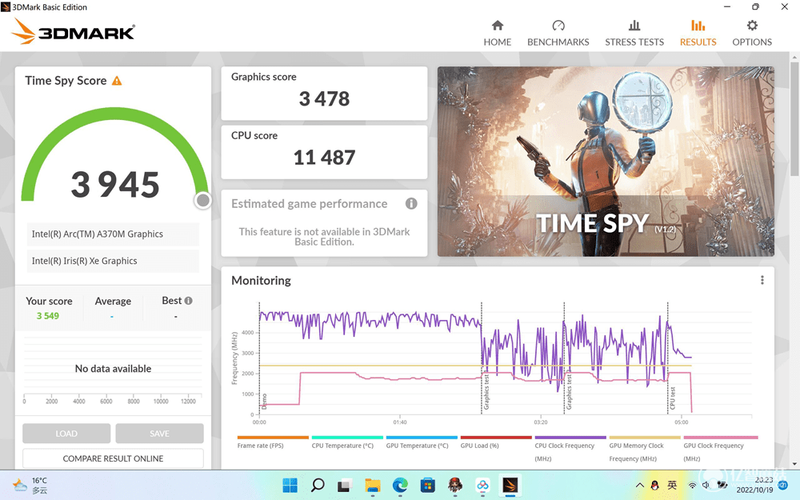Image resolution: width=800 pixels, height=500 pixels.
Task: Open the game character taskbar app
Action: point(455,485)
